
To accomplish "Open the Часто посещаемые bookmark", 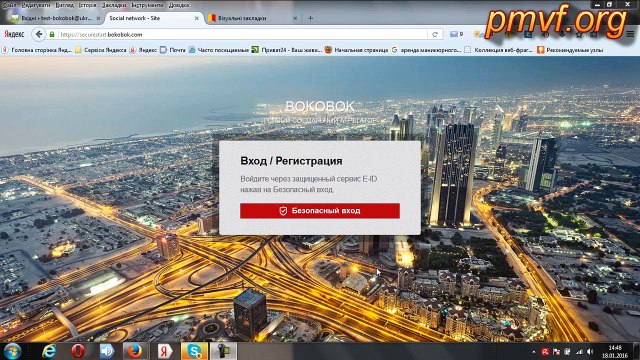I will (218, 50).
